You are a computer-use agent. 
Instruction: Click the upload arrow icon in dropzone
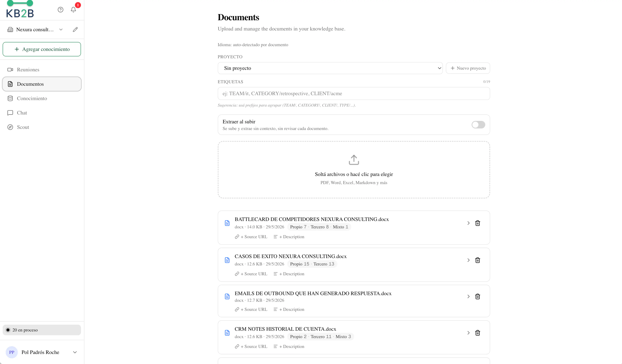pyautogui.click(x=354, y=160)
